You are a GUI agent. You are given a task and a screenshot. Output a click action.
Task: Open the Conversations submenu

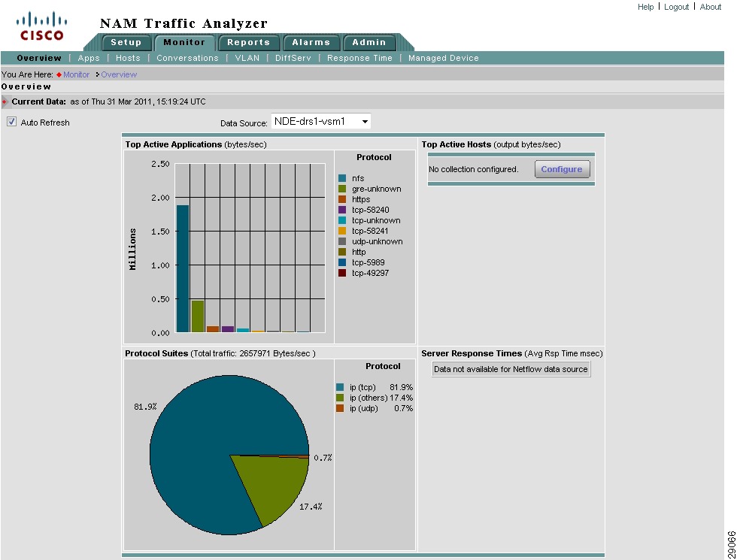[x=187, y=58]
